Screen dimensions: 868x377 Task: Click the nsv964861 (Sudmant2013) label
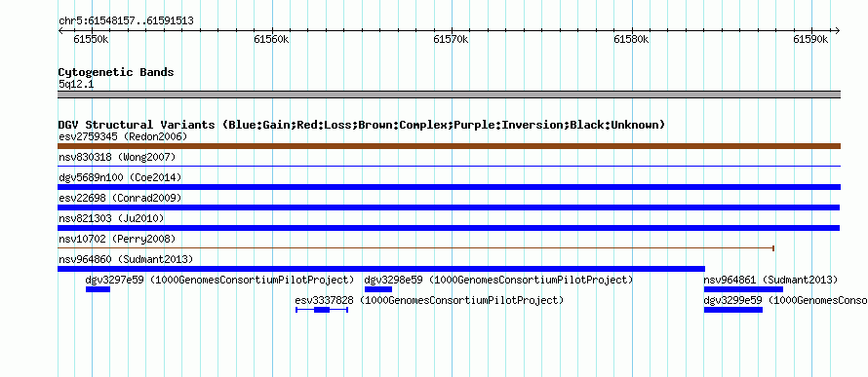click(x=770, y=280)
